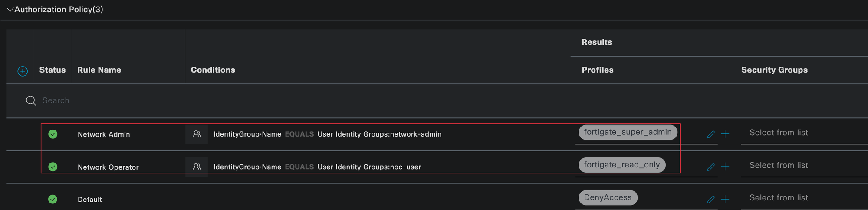Open Security Groups list for Default rule

click(779, 198)
